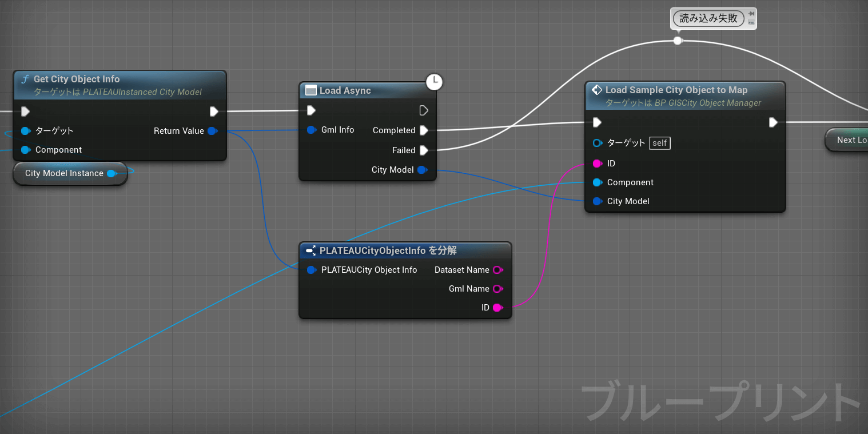Click Dataset Name output pin
The image size is (868, 434).
click(x=497, y=270)
